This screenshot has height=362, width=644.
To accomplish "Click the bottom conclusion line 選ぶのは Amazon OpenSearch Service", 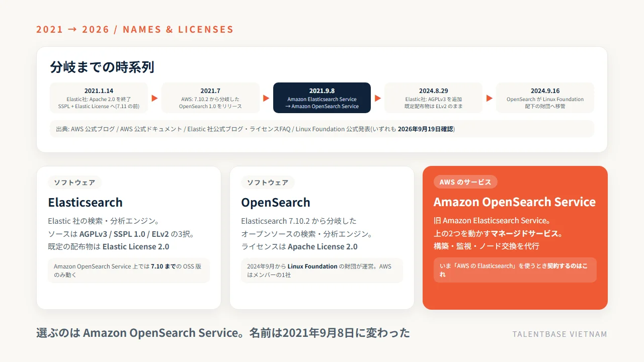I will [223, 333].
